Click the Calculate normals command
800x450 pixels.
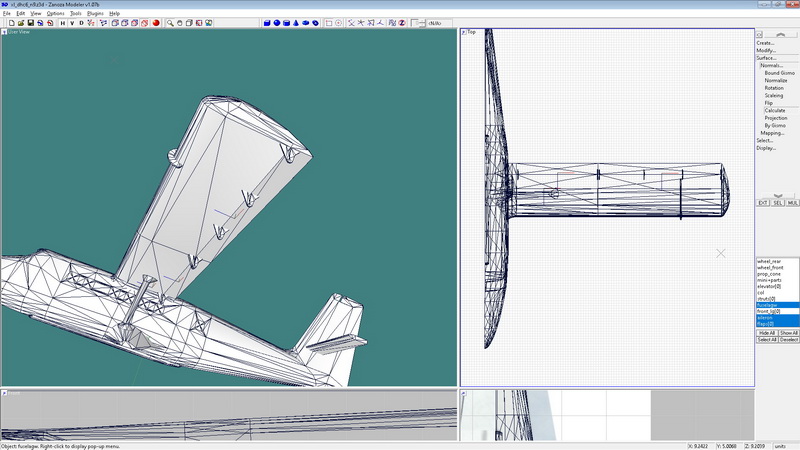[775, 110]
